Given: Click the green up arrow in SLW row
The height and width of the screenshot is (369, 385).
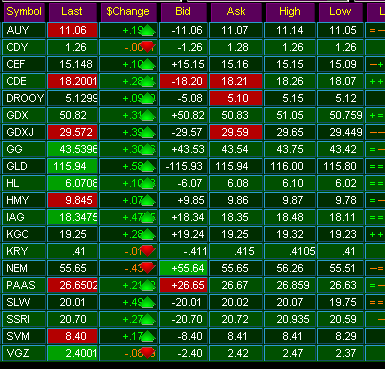Looking at the screenshot, I should point(148,302).
